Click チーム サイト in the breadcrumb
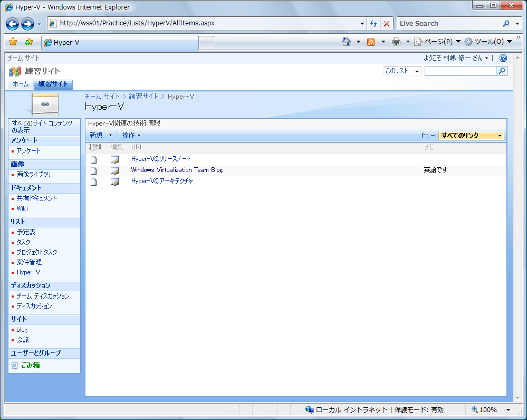This screenshot has height=420, width=527. pyautogui.click(x=102, y=97)
